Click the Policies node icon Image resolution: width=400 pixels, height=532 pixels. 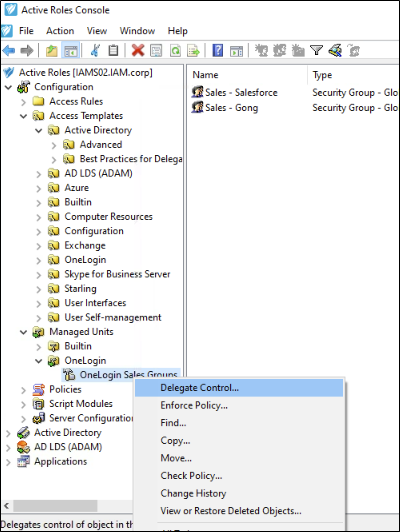pyautogui.click(x=38, y=390)
